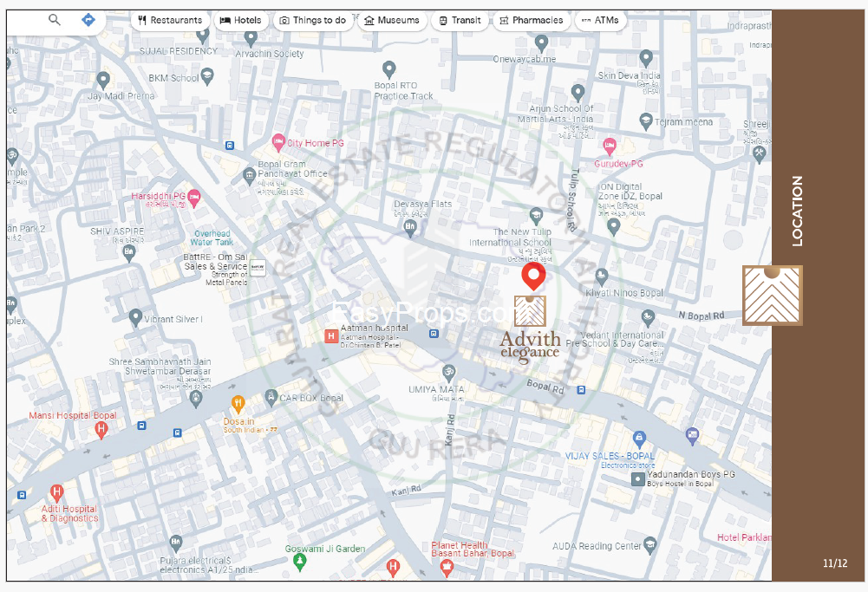
Task: Choose the Things to do chip
Action: click(313, 20)
